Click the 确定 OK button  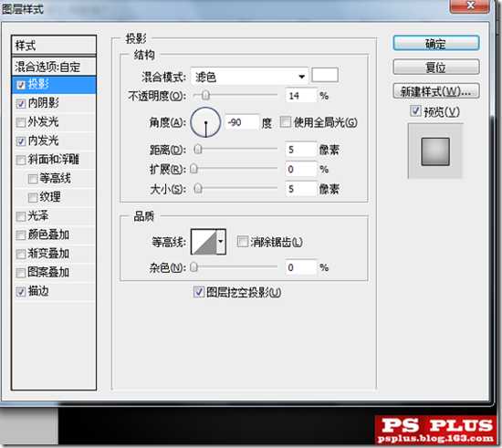pos(436,43)
